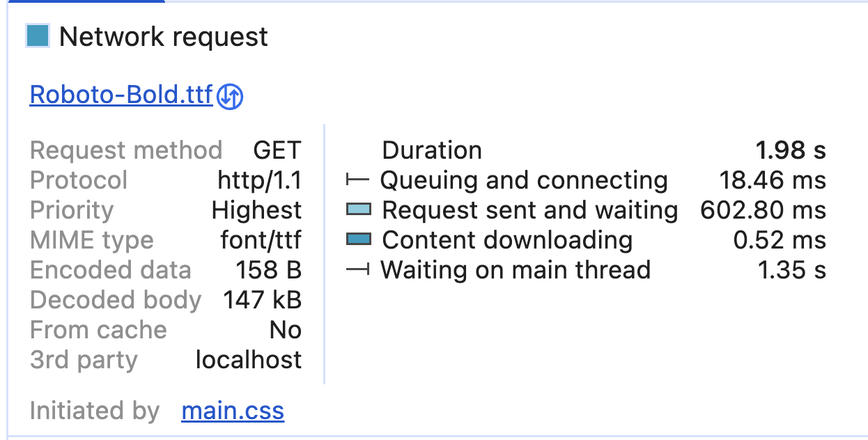Click the Waiting on main thread whisker icon
Screen dimensions: 868x440
pyautogui.click(x=357, y=270)
